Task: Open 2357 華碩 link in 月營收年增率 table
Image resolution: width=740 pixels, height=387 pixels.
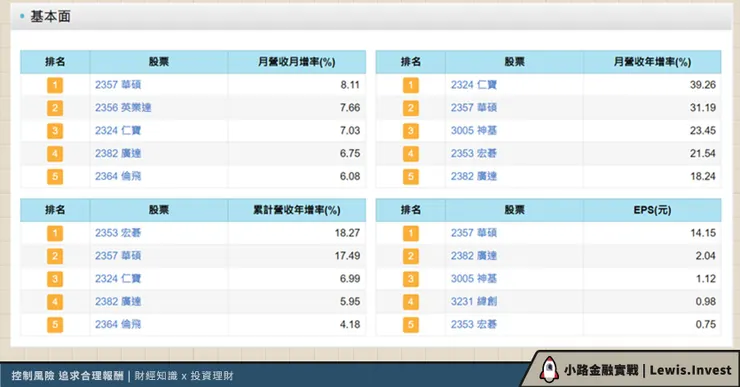Action: pos(474,108)
